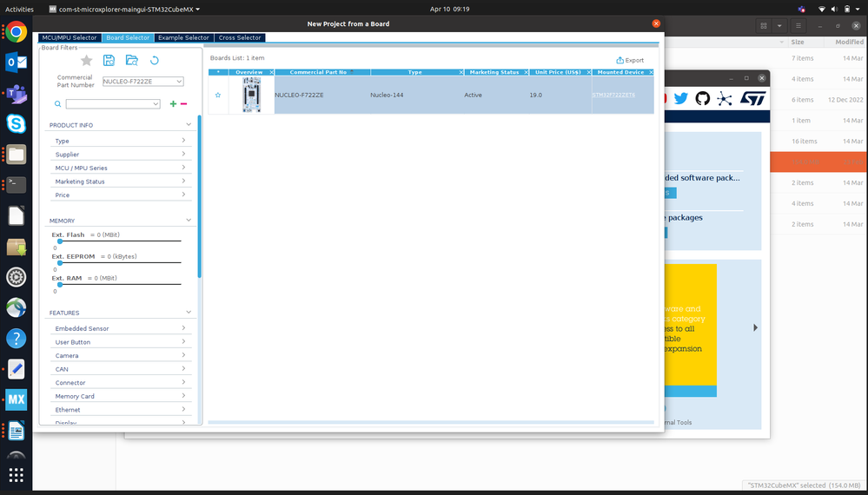Switch to the Example Selector tab
This screenshot has width=868, height=495.
pos(184,37)
